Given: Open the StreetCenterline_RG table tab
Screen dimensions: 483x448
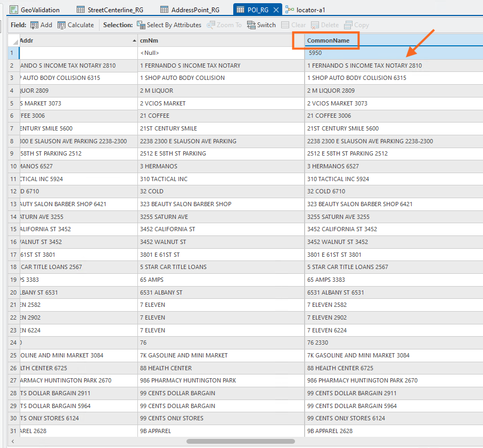Looking at the screenshot, I should coord(110,10).
